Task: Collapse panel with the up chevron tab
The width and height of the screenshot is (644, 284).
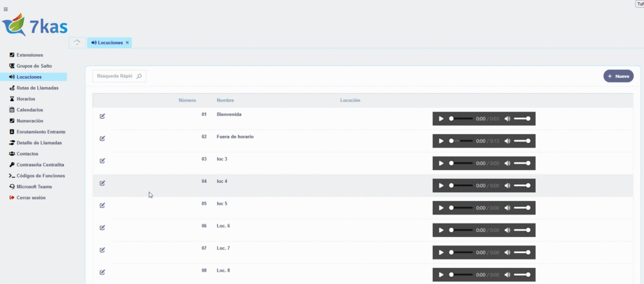Action: click(x=77, y=43)
